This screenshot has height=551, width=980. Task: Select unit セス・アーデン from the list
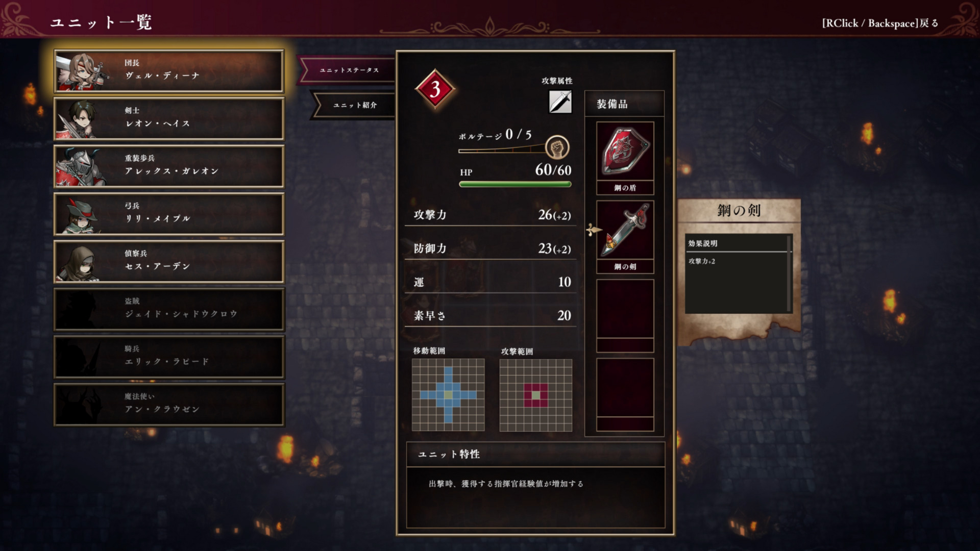pos(169,262)
